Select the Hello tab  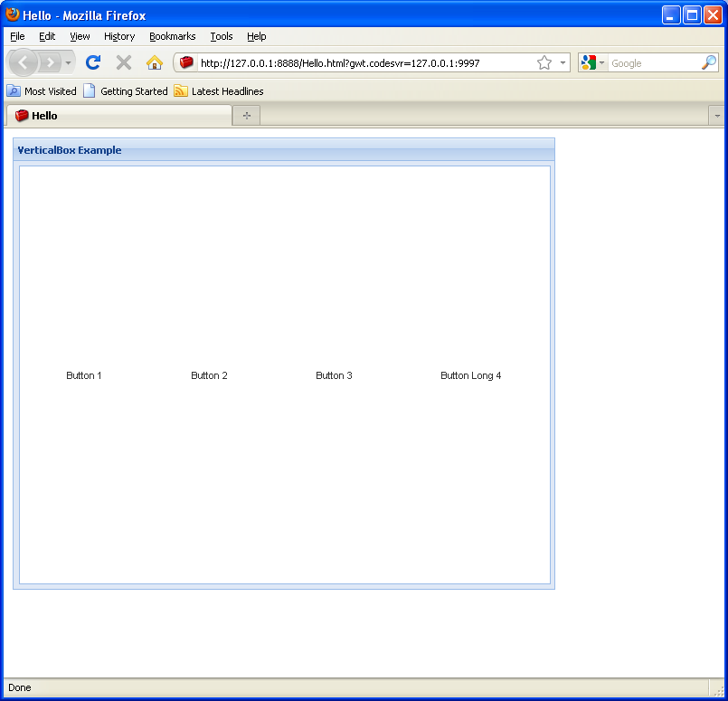(118, 116)
